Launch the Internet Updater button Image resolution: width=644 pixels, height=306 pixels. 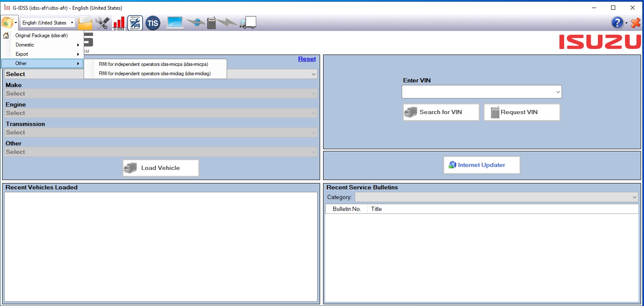tap(482, 165)
